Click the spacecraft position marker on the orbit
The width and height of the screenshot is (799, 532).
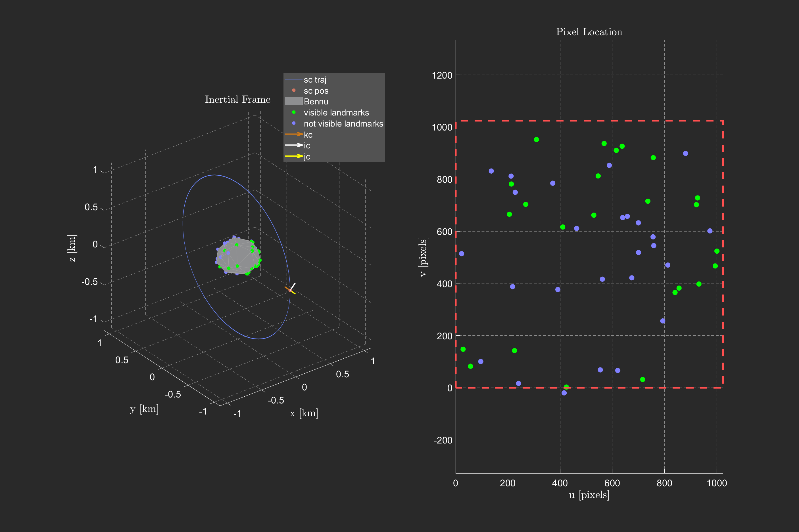tap(290, 290)
